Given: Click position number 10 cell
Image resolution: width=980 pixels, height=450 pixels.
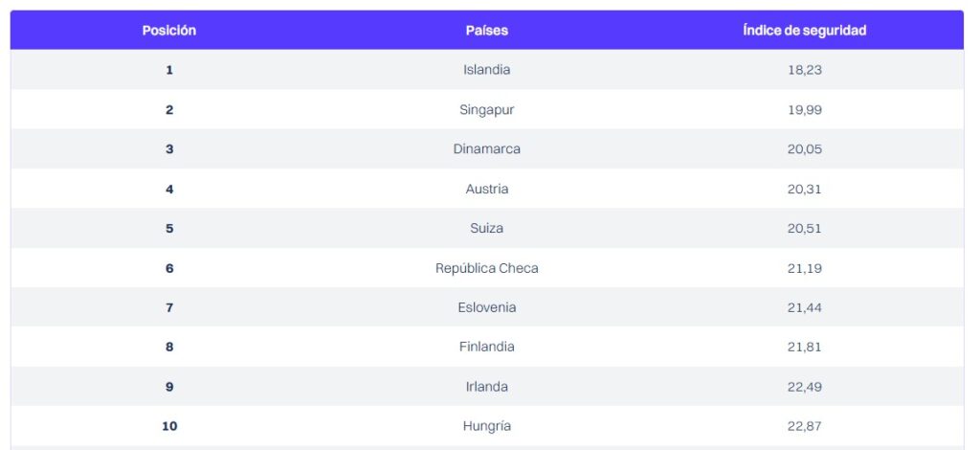Looking at the screenshot, I should click(x=169, y=426).
